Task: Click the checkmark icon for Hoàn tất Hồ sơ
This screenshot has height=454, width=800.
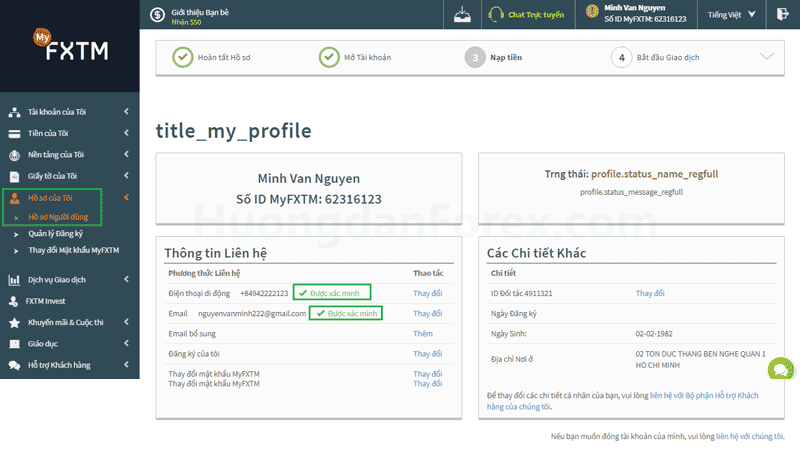Action: coord(183,57)
